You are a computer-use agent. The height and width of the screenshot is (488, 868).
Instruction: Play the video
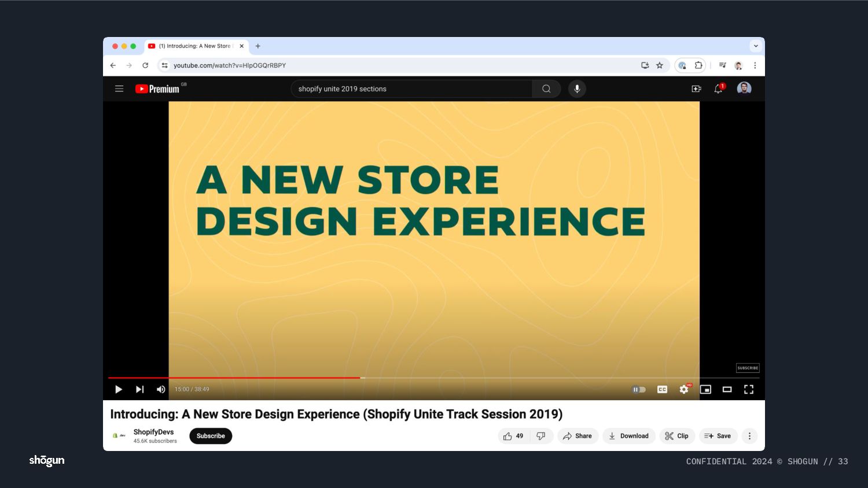[x=119, y=390]
